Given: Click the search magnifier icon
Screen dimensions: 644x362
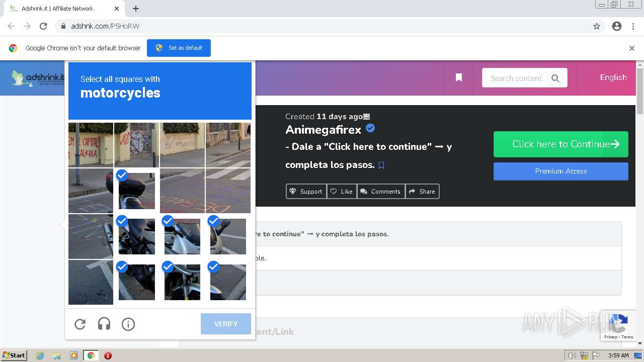Looking at the screenshot, I should [555, 78].
